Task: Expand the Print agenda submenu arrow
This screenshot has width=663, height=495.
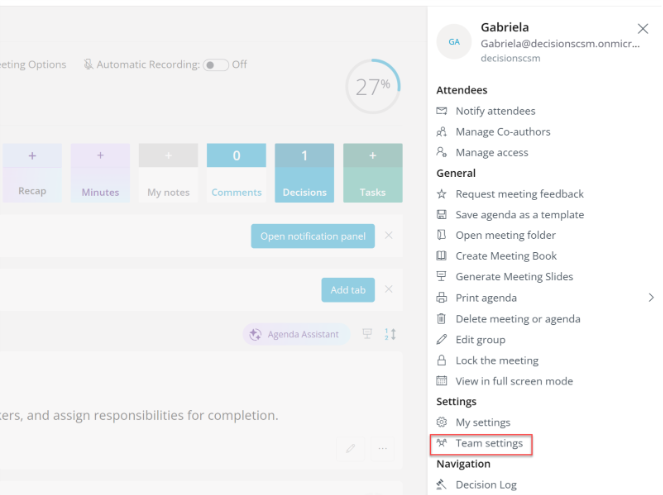Action: click(651, 298)
